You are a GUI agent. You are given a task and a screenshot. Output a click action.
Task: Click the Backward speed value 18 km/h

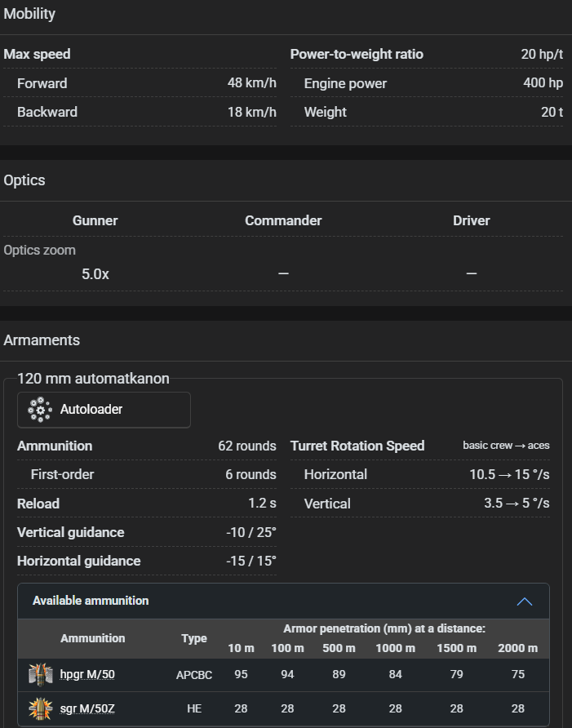tap(252, 112)
